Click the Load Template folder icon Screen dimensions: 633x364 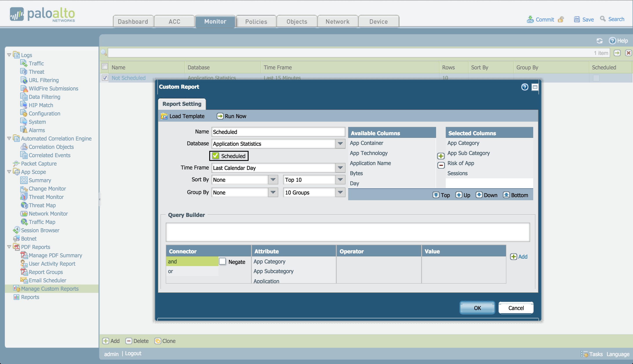pyautogui.click(x=164, y=116)
